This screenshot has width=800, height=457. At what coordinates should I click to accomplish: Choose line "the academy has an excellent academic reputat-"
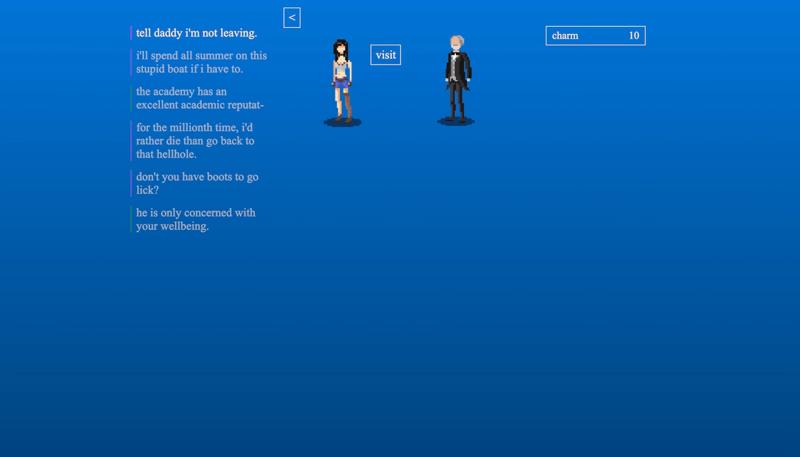click(199, 98)
